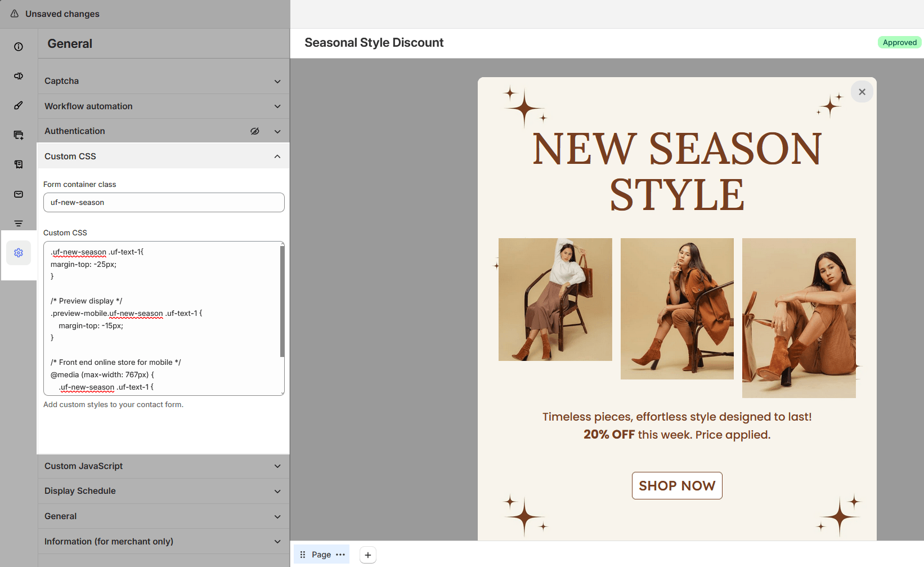
Task: Expand the Display Schedule section
Action: tap(164, 491)
